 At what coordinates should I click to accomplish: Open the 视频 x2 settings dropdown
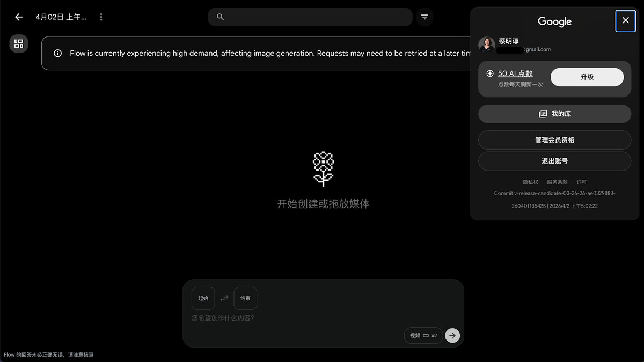coord(423,335)
